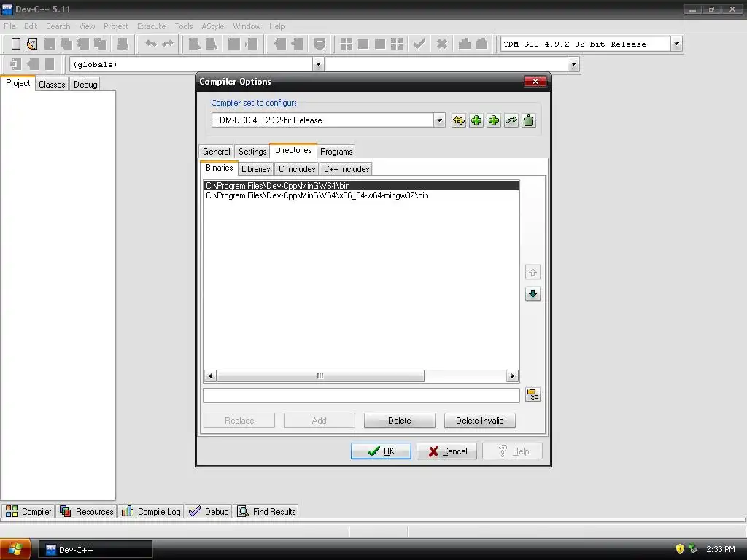Click the Cancel button
The height and width of the screenshot is (560, 747).
tap(446, 451)
